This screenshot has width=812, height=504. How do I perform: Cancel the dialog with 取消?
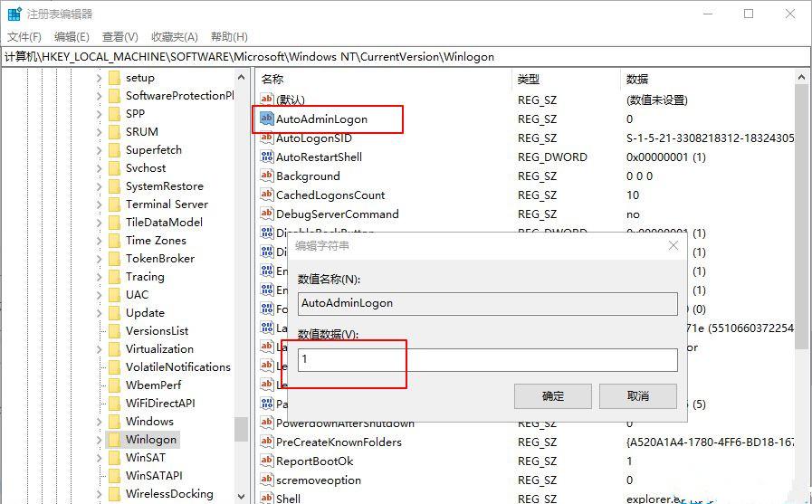(x=638, y=396)
